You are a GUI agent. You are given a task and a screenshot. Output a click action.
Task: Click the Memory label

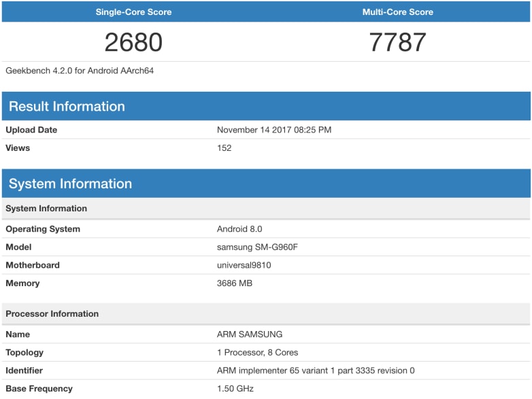tap(22, 283)
